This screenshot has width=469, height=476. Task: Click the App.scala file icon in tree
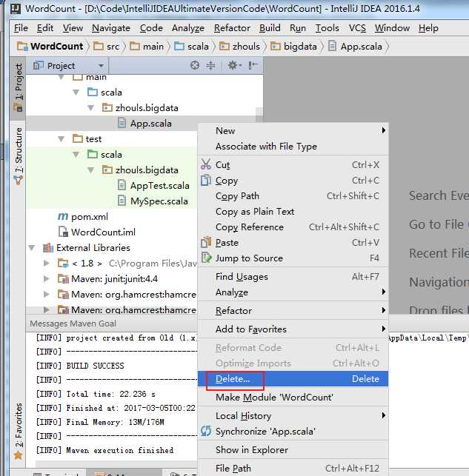122,123
